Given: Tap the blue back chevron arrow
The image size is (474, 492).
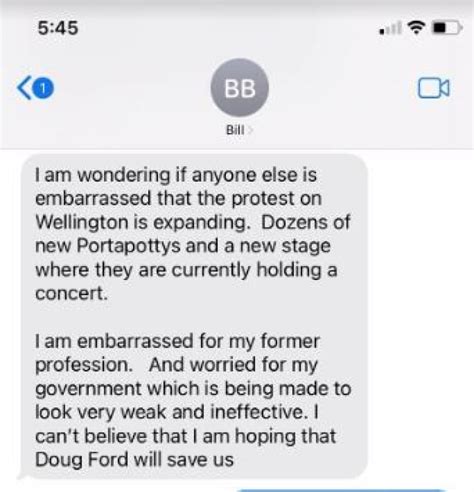Looking at the screenshot, I should (24, 88).
